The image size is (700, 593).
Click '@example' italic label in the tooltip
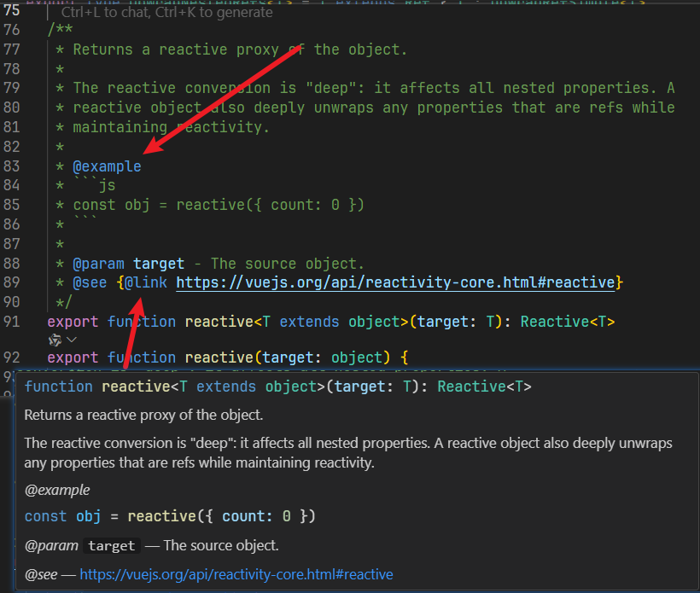(x=57, y=490)
